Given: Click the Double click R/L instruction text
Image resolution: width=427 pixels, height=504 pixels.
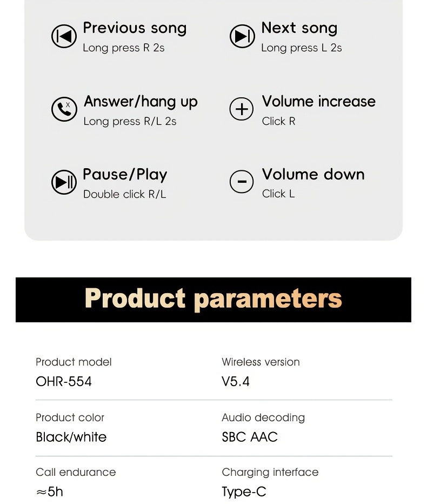Looking at the screenshot, I should click(x=124, y=194).
